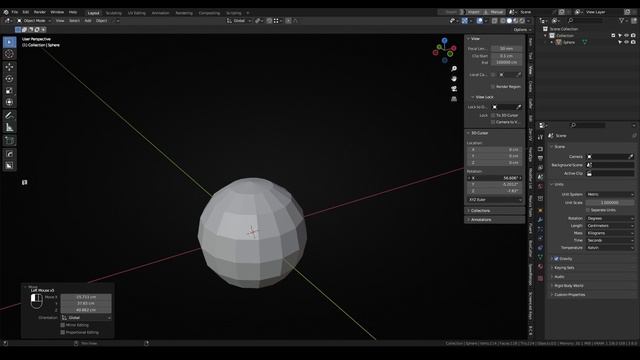640x360 pixels.
Task: Open the Object Mode dropdown
Action: tap(34, 20)
